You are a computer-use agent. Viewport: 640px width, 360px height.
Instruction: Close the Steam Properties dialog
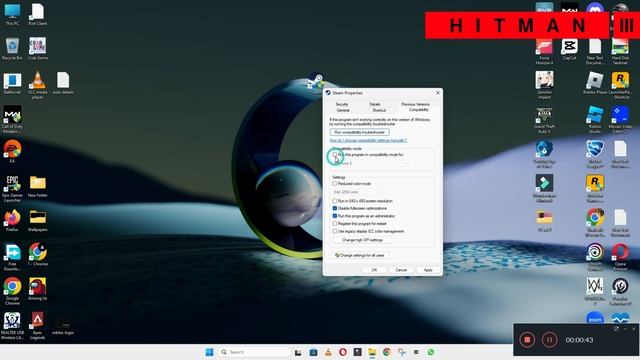[438, 93]
